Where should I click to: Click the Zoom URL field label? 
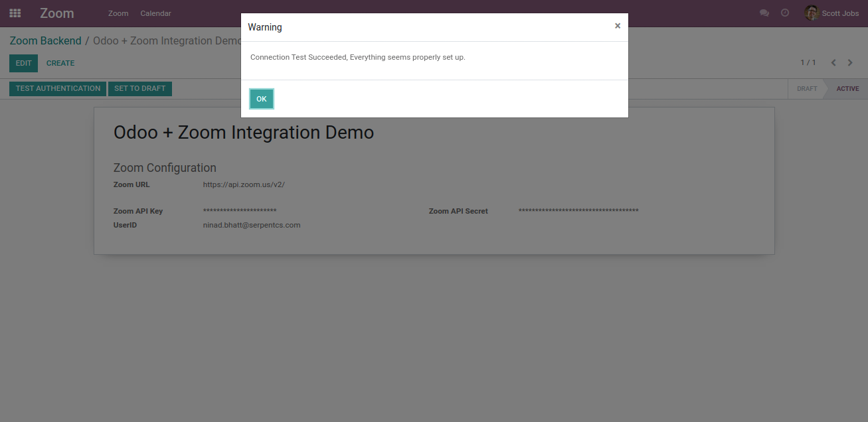click(131, 184)
